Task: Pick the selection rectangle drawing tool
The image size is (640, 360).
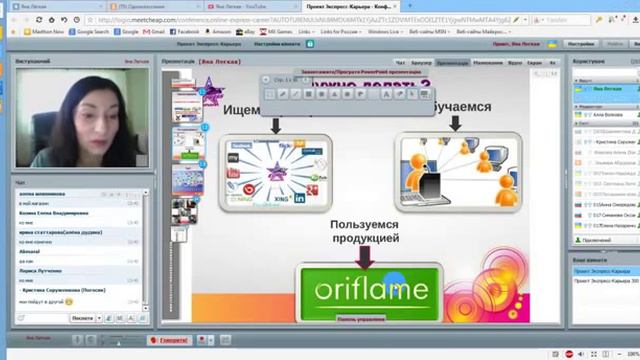Action: pyautogui.click(x=269, y=94)
